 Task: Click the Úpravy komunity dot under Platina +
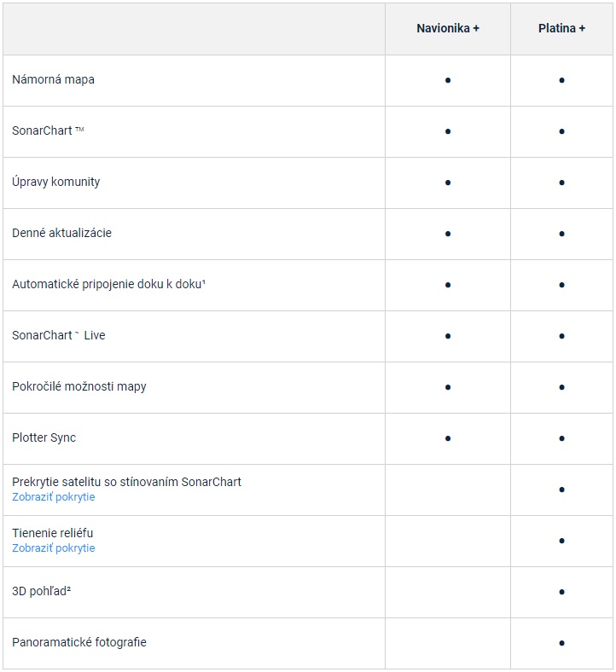(x=561, y=182)
